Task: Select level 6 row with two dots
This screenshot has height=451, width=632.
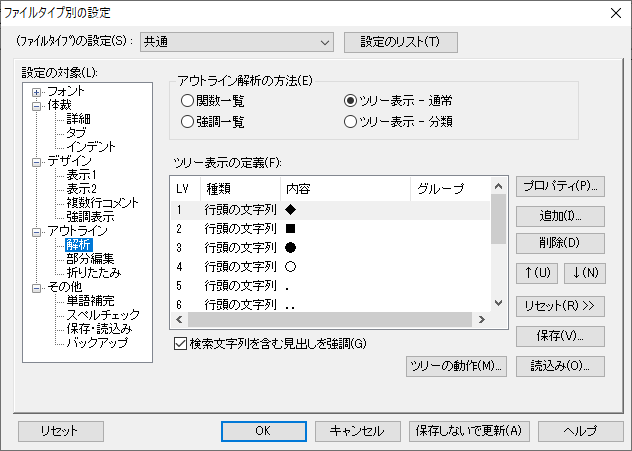Action: [x=331, y=304]
